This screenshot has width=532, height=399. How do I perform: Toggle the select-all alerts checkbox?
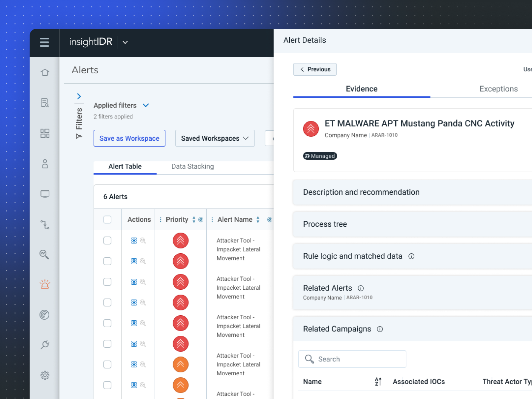point(107,220)
